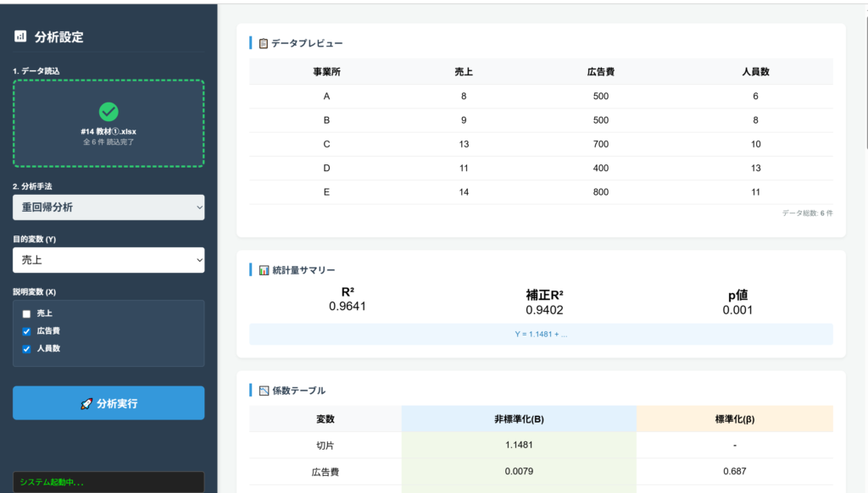Click the file drop zone #14 教材①.xlsx
This screenshot has height=493, width=868.
(108, 124)
